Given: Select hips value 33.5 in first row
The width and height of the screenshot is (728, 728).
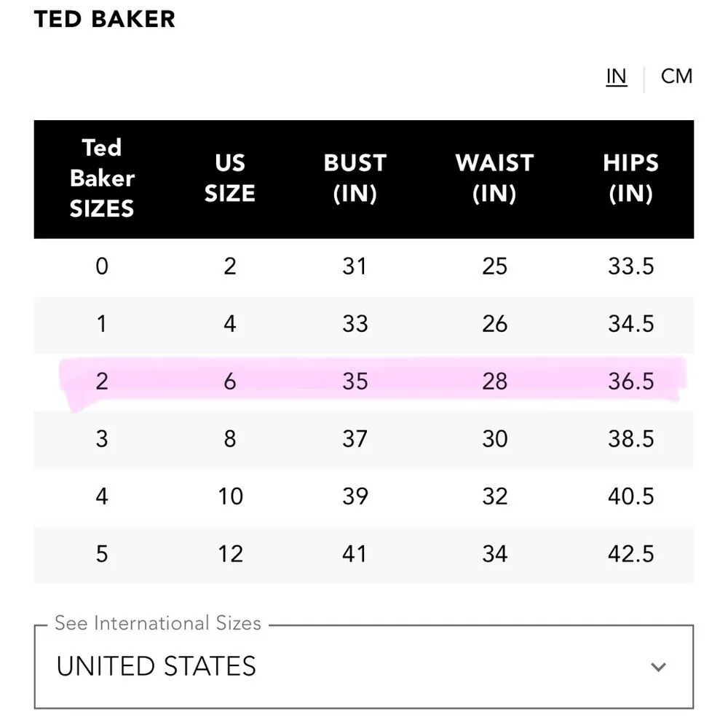Looking at the screenshot, I should tap(630, 266).
